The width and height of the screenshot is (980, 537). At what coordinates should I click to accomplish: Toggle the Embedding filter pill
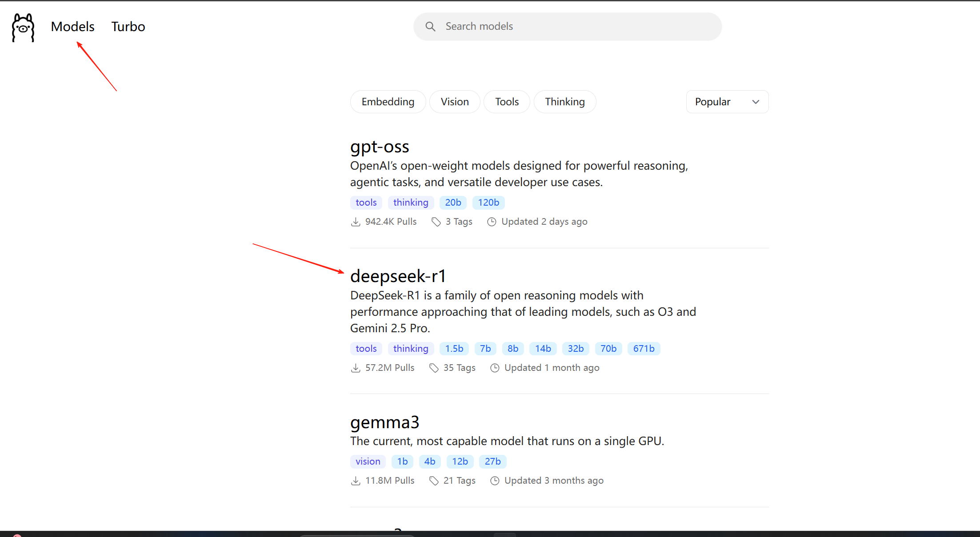pyautogui.click(x=388, y=102)
